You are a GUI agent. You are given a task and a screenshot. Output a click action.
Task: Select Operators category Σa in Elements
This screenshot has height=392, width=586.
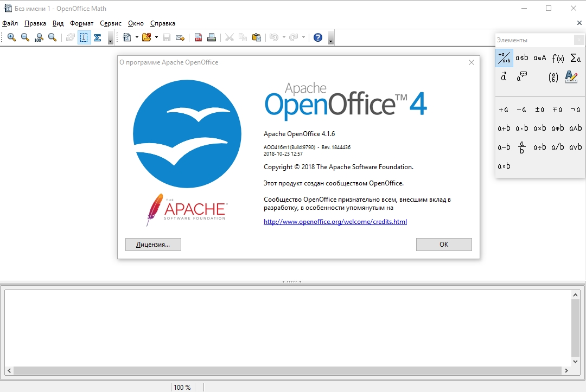point(576,58)
